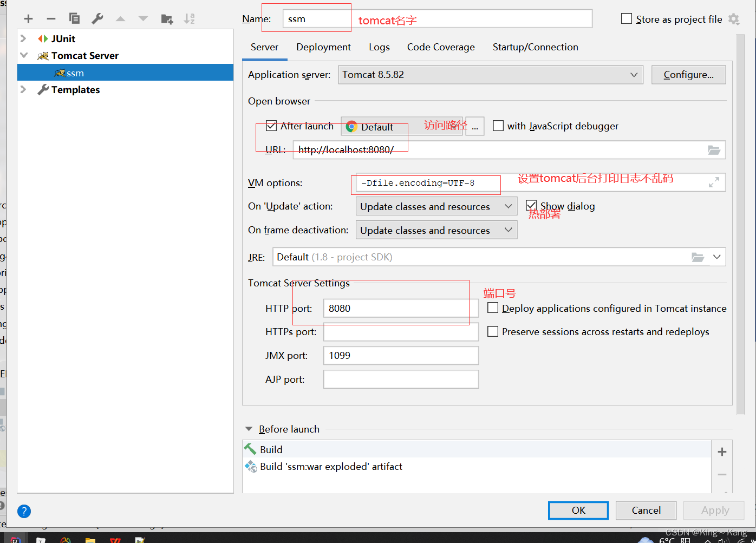This screenshot has width=756, height=543.
Task: Collapse the Before launch section
Action: point(249,429)
